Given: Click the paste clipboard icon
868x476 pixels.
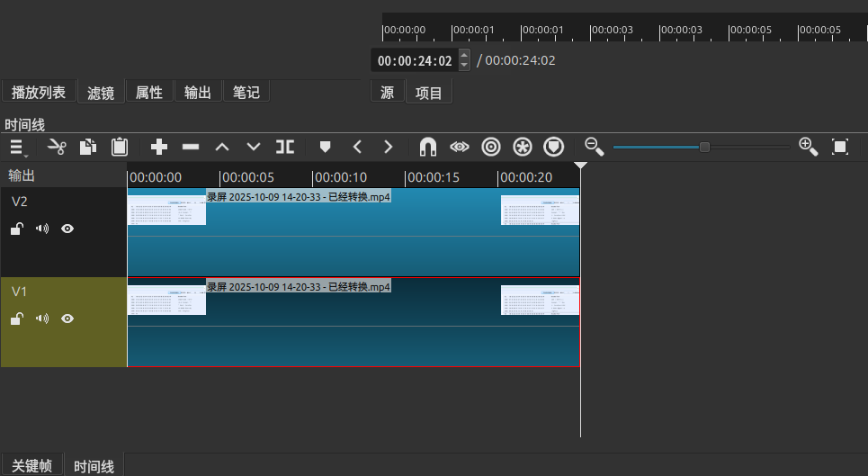Looking at the screenshot, I should pyautogui.click(x=120, y=147).
